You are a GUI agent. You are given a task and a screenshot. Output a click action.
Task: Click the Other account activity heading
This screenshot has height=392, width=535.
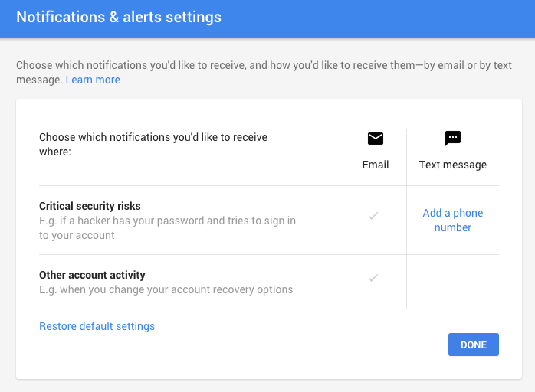(x=92, y=275)
